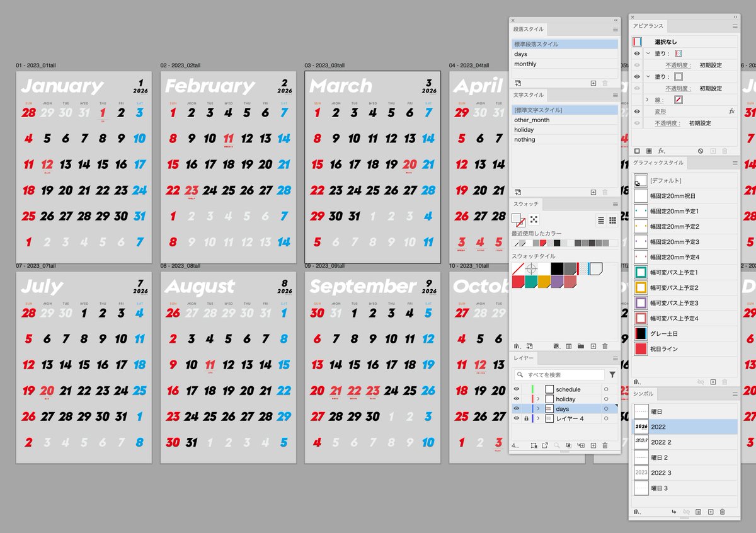The image size is (756, 533).
Task: Click target circle of holiday layer
Action: (606, 399)
